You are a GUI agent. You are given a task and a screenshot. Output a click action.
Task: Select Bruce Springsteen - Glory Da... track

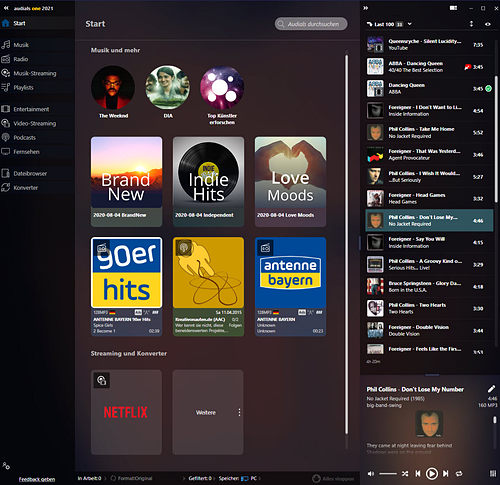pyautogui.click(x=429, y=287)
